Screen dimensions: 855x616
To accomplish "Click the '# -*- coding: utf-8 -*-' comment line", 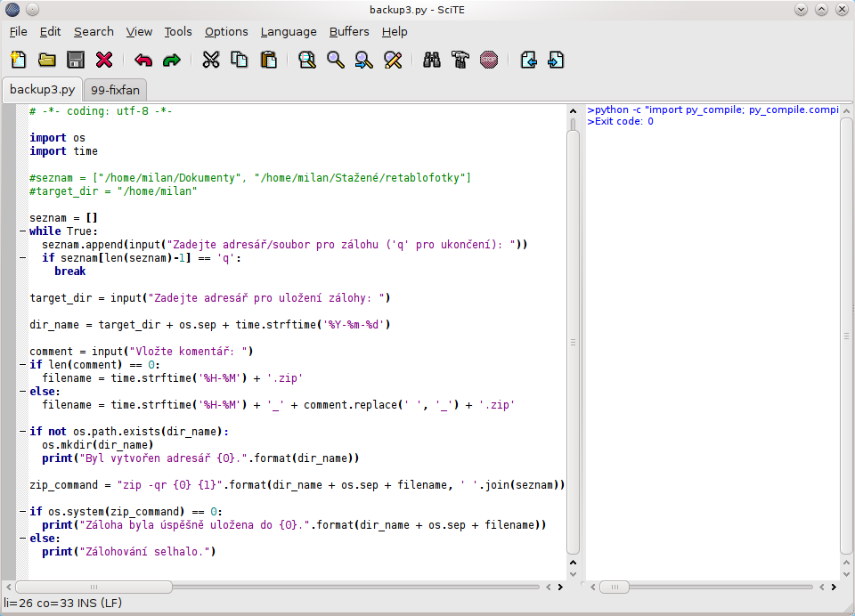I will [x=101, y=111].
